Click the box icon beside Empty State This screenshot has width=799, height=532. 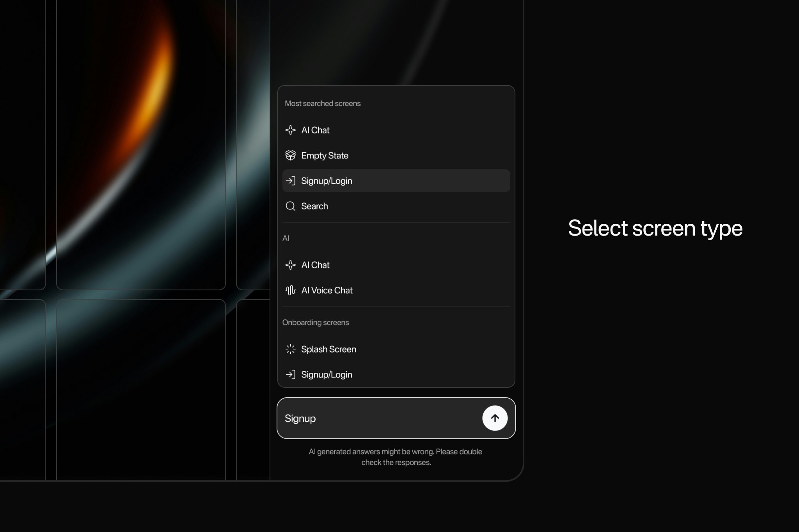[290, 156]
